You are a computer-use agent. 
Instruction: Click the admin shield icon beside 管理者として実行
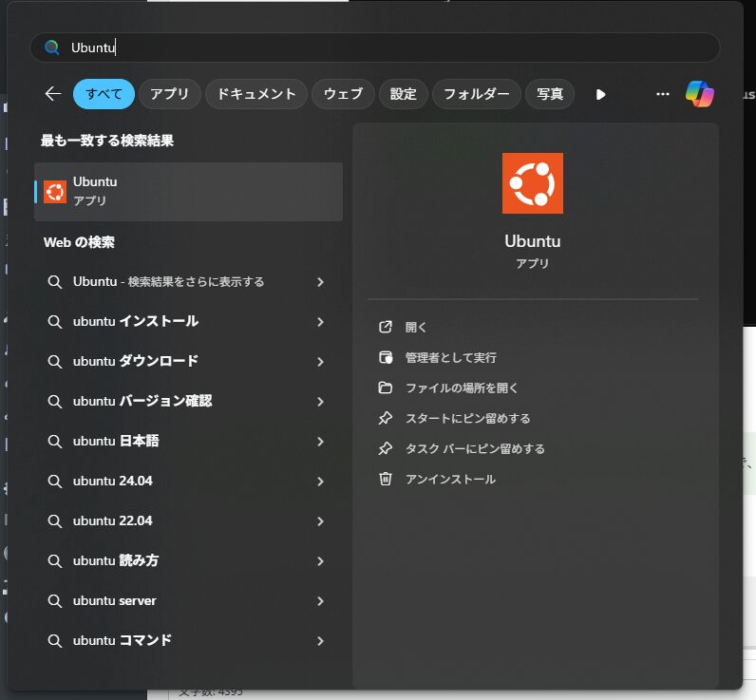pos(386,357)
